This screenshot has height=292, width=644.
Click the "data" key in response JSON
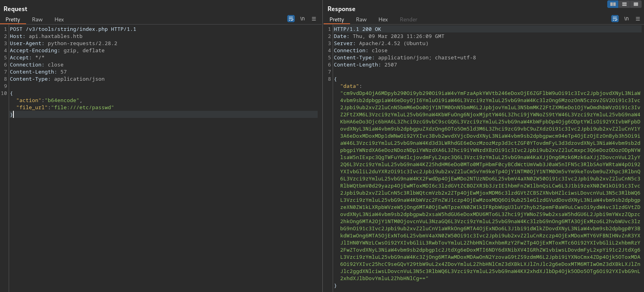tap(349, 86)
